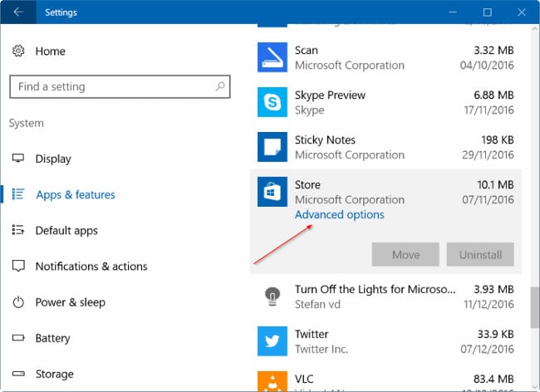Focus the Find a setting search box

point(120,86)
